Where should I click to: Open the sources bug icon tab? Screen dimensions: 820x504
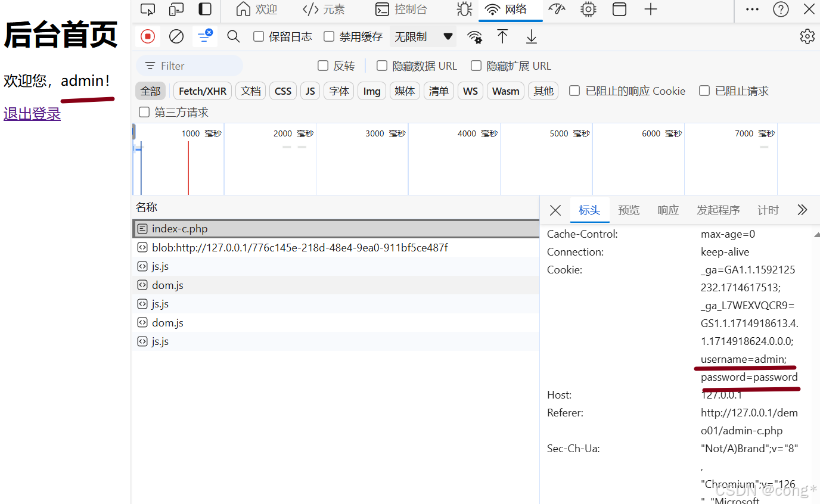(x=463, y=10)
